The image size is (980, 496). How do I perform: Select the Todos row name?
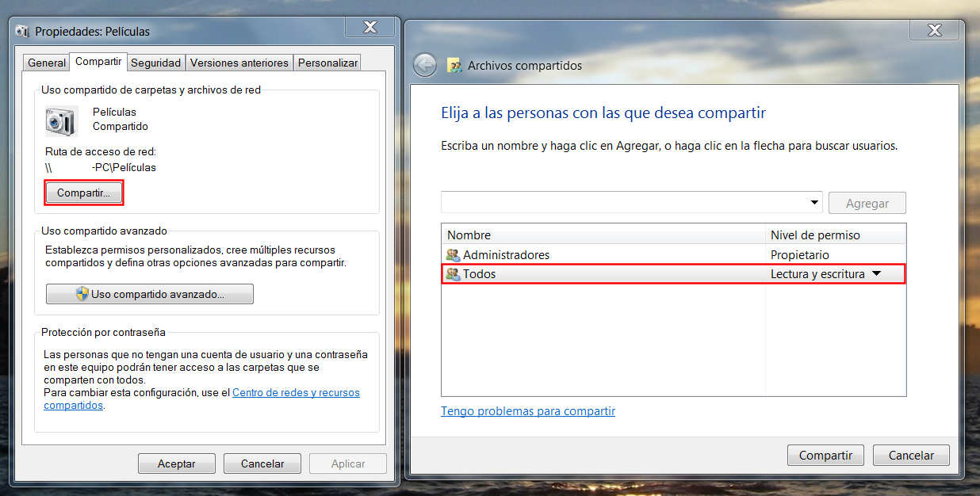point(480,274)
